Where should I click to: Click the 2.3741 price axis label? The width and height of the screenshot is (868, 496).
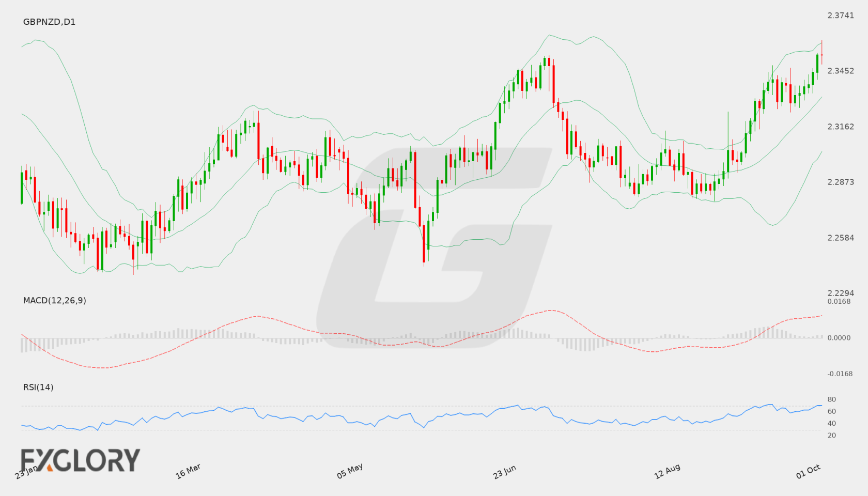[841, 16]
